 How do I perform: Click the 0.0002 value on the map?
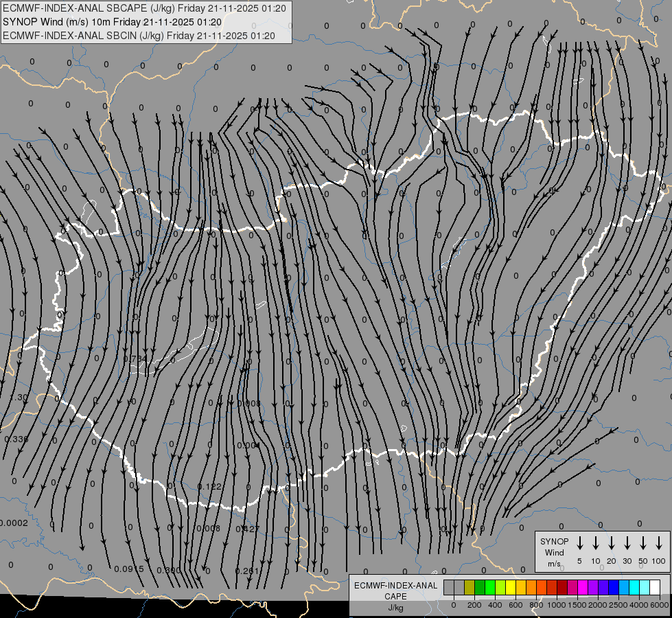click(x=13, y=523)
